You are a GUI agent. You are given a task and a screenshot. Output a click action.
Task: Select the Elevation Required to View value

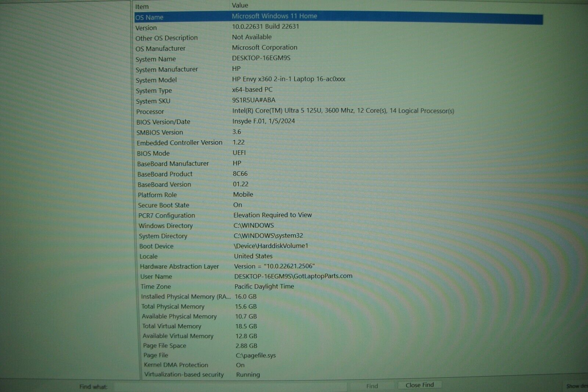coord(273,215)
